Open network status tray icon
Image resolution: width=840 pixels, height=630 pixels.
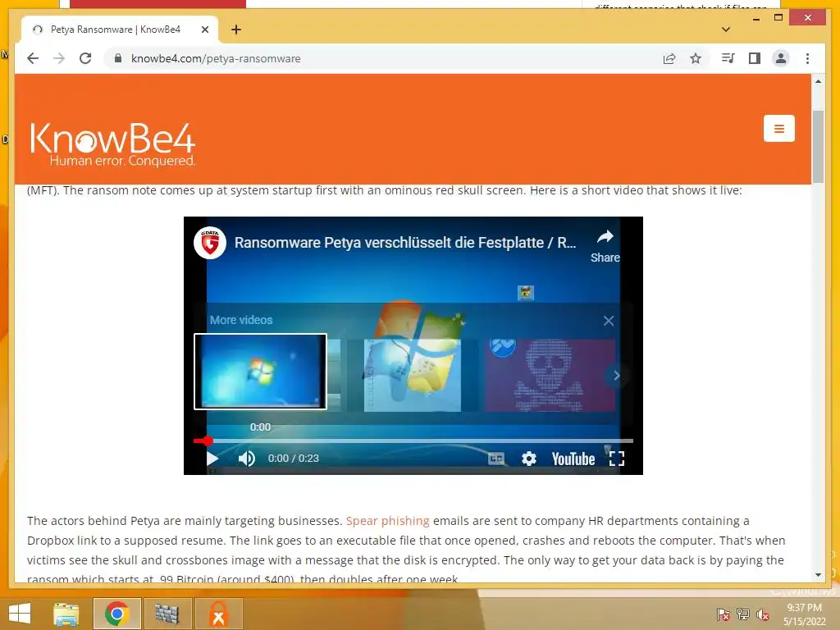(x=743, y=614)
